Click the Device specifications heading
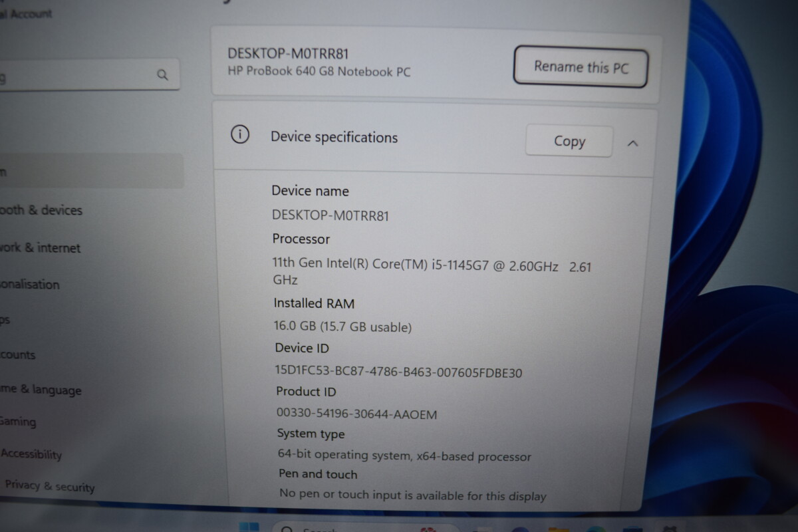The image size is (798, 532). pyautogui.click(x=334, y=138)
